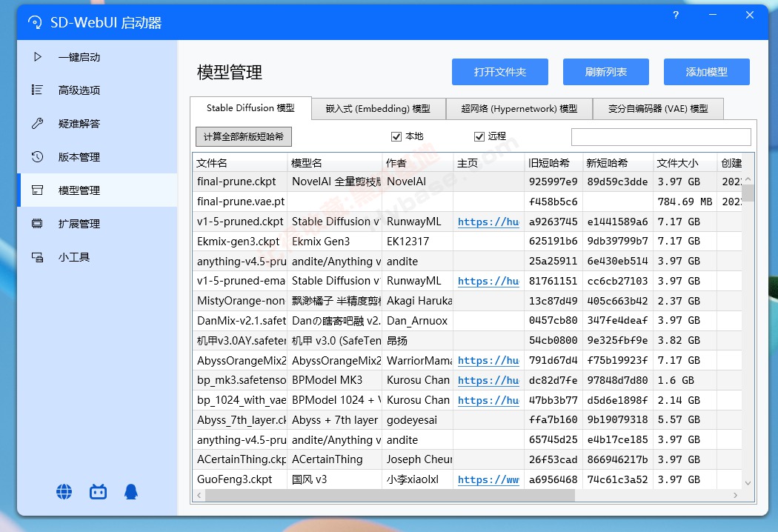Screen dimensions: 778x532
Task: Click the 刷新列表 button
Action: pos(606,72)
